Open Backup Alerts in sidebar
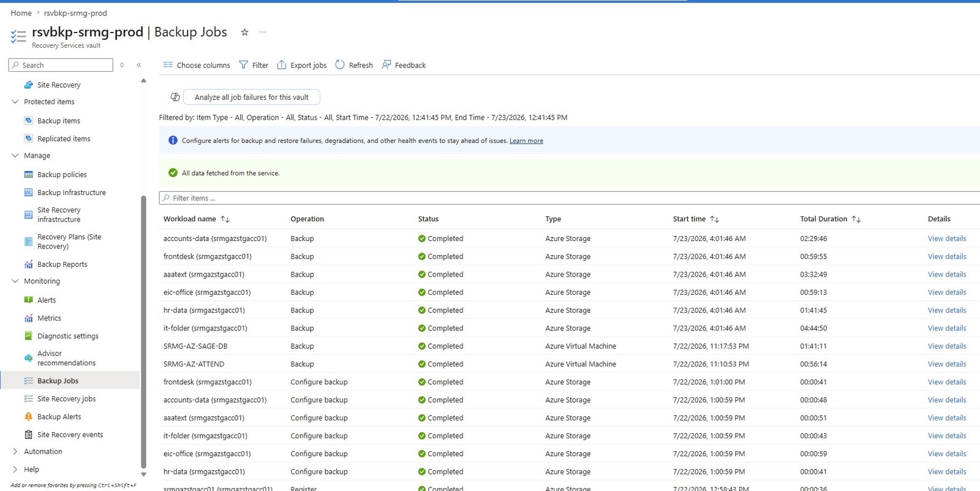Viewport: 980px width, 491px height. (x=59, y=417)
